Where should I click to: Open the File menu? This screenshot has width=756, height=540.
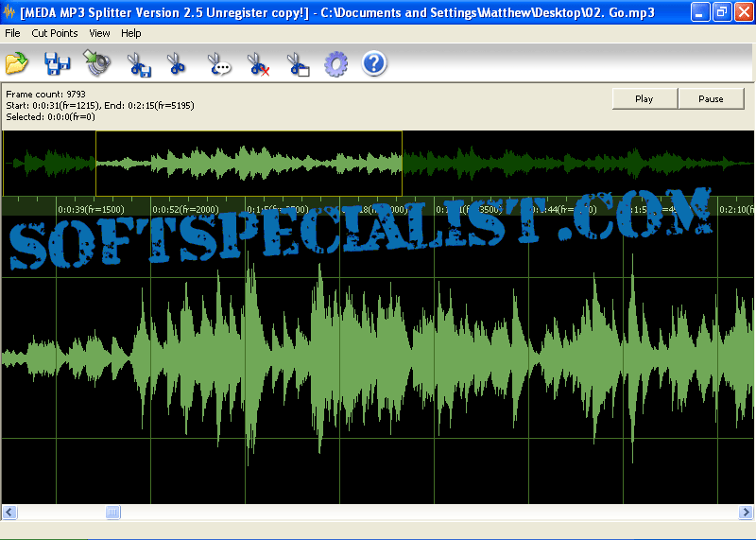pyautogui.click(x=12, y=33)
